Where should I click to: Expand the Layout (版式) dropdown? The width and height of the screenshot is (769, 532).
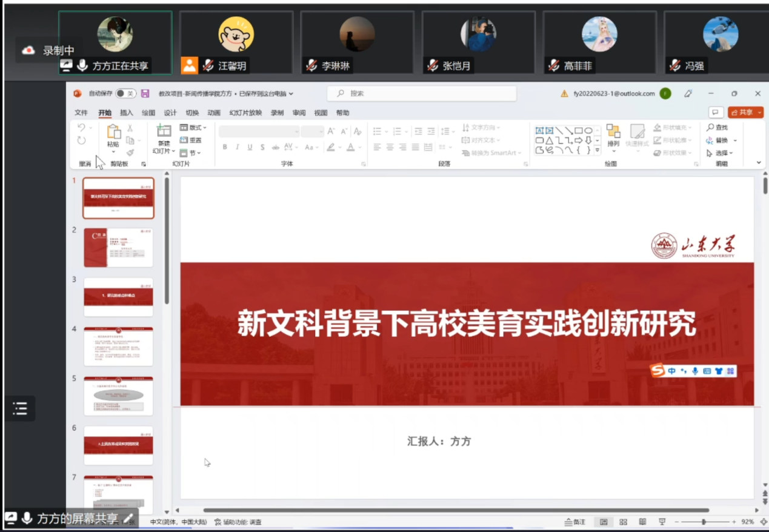[x=194, y=127]
